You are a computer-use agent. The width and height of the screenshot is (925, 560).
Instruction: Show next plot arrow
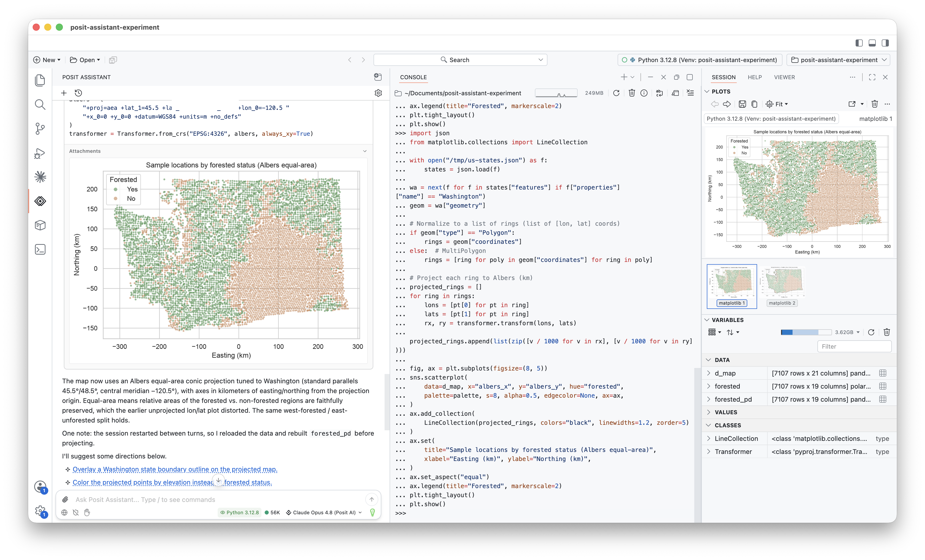pyautogui.click(x=727, y=104)
